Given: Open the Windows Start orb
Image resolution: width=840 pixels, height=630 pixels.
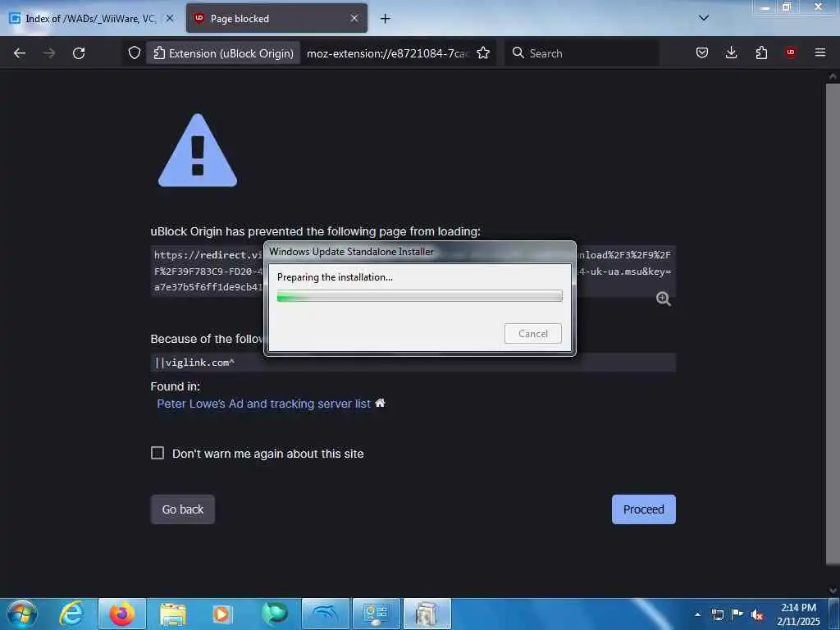Looking at the screenshot, I should point(22,614).
